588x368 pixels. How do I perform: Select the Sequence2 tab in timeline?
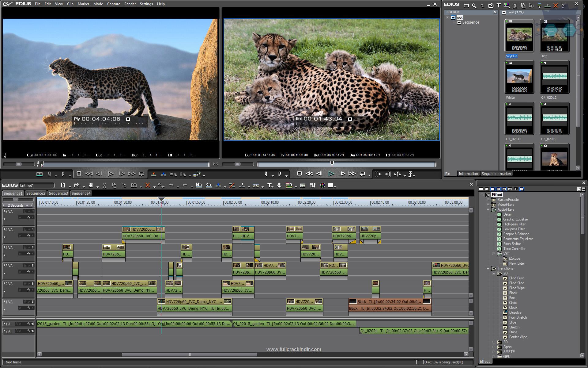(35, 193)
